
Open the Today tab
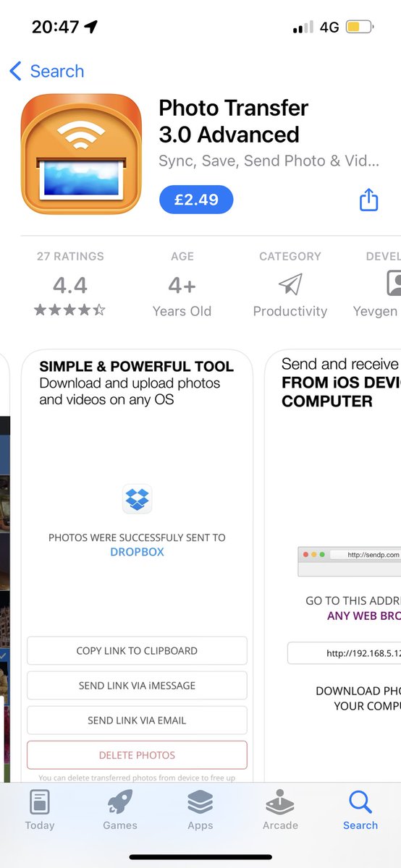click(40, 809)
